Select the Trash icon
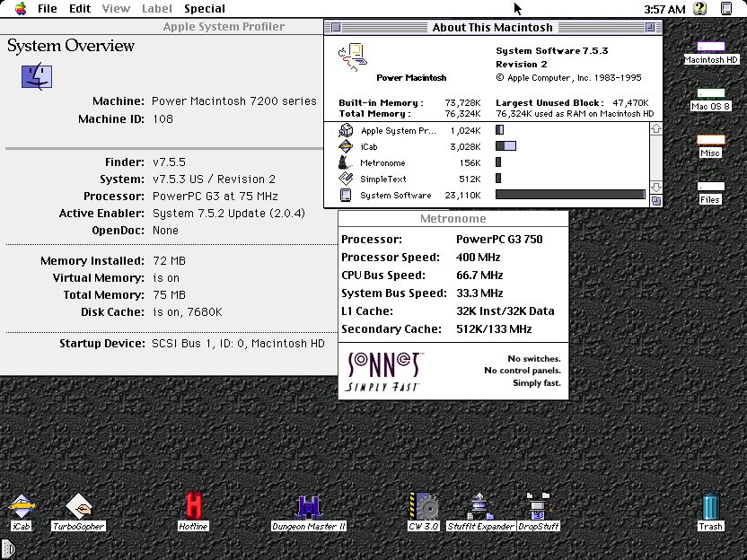The image size is (747, 560). 710,507
